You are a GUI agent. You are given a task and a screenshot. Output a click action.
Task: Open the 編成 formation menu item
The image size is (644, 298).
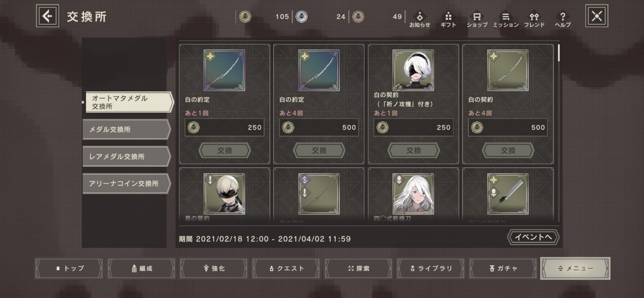click(142, 268)
